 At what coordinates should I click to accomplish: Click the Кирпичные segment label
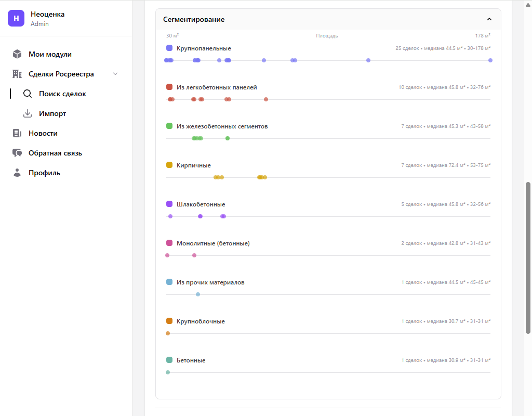point(193,165)
